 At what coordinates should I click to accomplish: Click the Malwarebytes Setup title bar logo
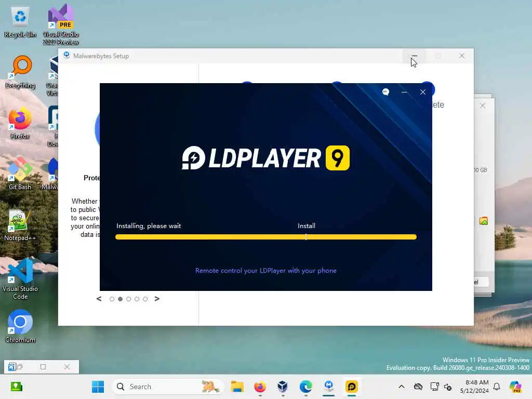pos(66,55)
